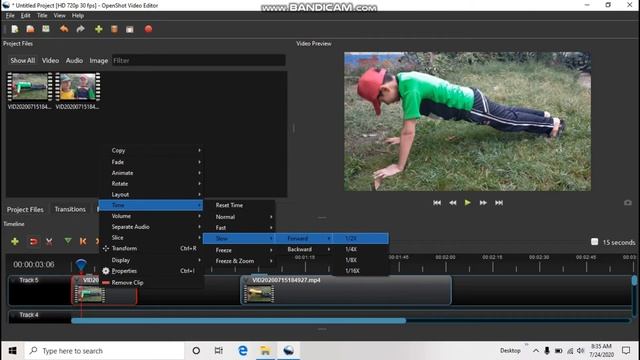This screenshot has height=360, width=640.
Task: Switch to the Transitions tab
Action: 70,209
